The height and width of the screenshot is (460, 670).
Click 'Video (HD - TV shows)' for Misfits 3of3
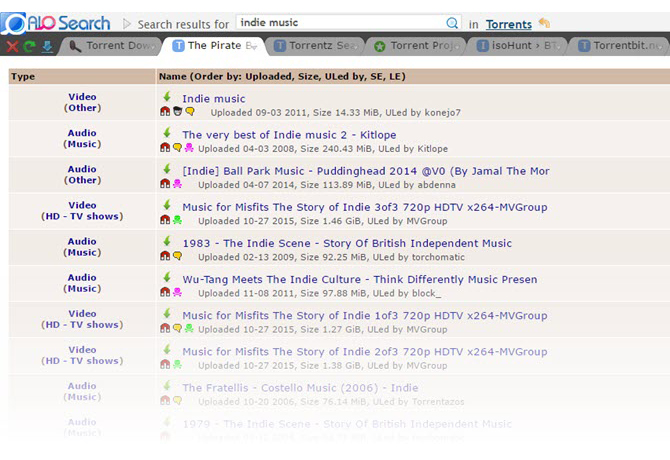point(82,211)
